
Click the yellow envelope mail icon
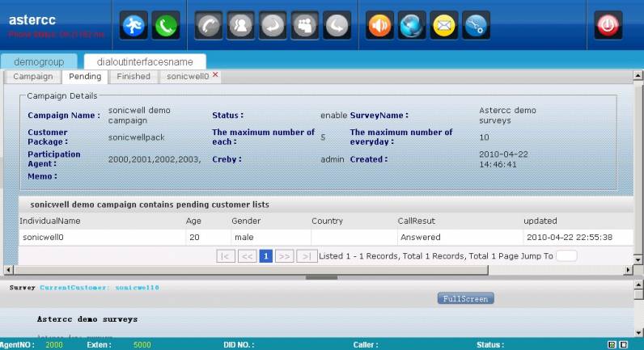pos(444,26)
